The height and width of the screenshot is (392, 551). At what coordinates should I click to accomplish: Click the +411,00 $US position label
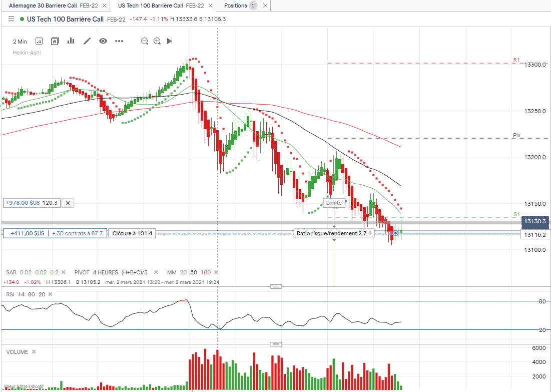(28, 233)
